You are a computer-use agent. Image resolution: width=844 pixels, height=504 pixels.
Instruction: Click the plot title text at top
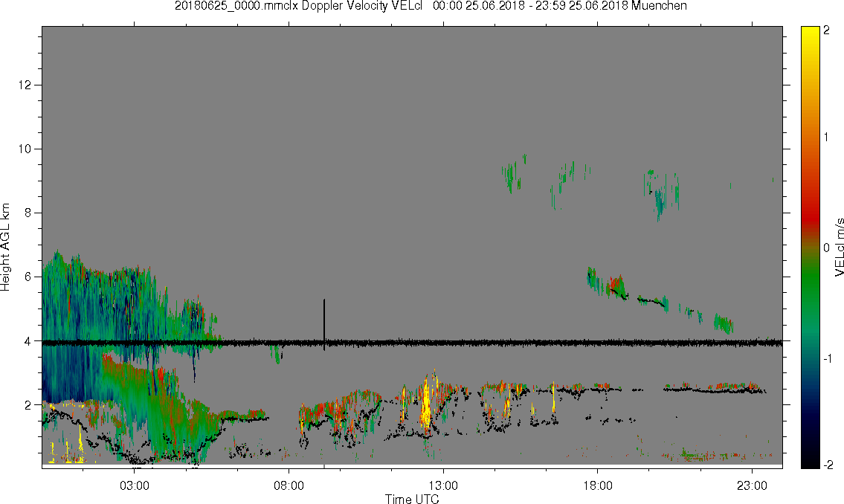(x=431, y=6)
